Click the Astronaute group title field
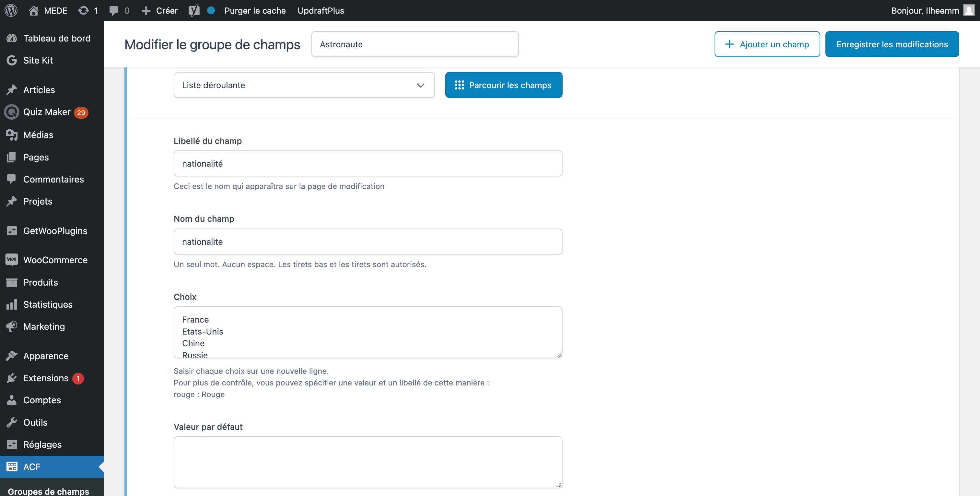Image resolution: width=980 pixels, height=496 pixels. coord(415,44)
